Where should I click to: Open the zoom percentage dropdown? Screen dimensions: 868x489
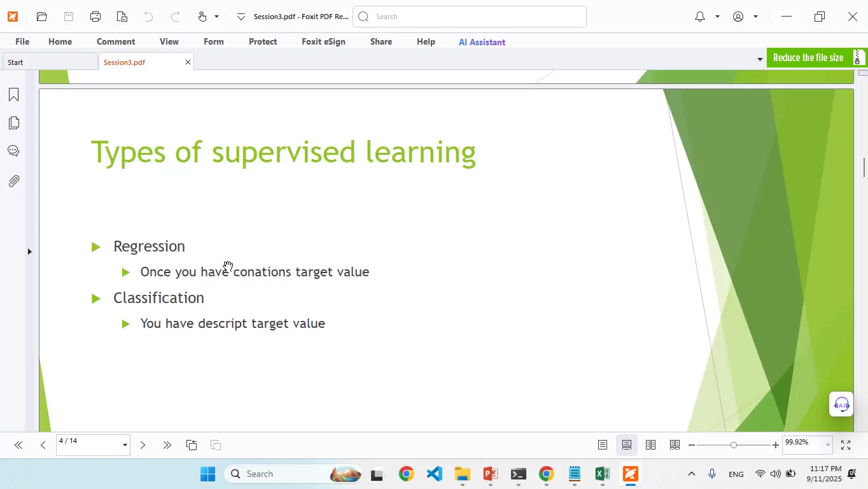pos(827,444)
